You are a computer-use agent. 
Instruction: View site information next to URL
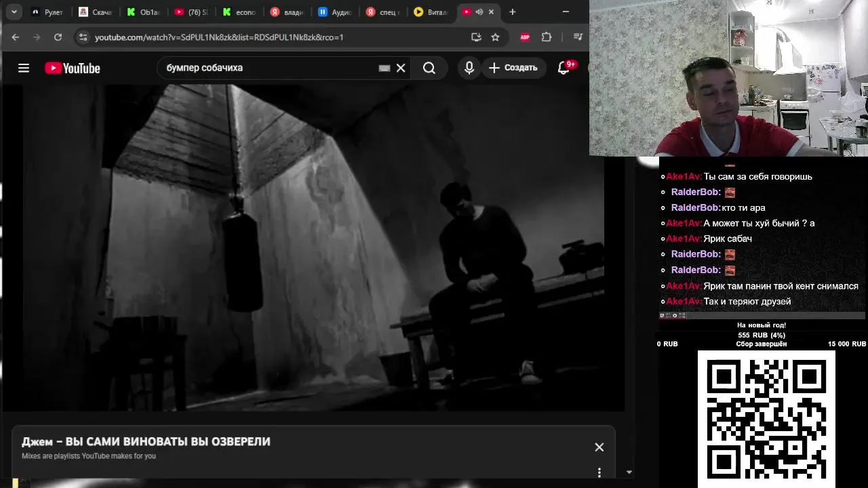pyautogui.click(x=83, y=37)
